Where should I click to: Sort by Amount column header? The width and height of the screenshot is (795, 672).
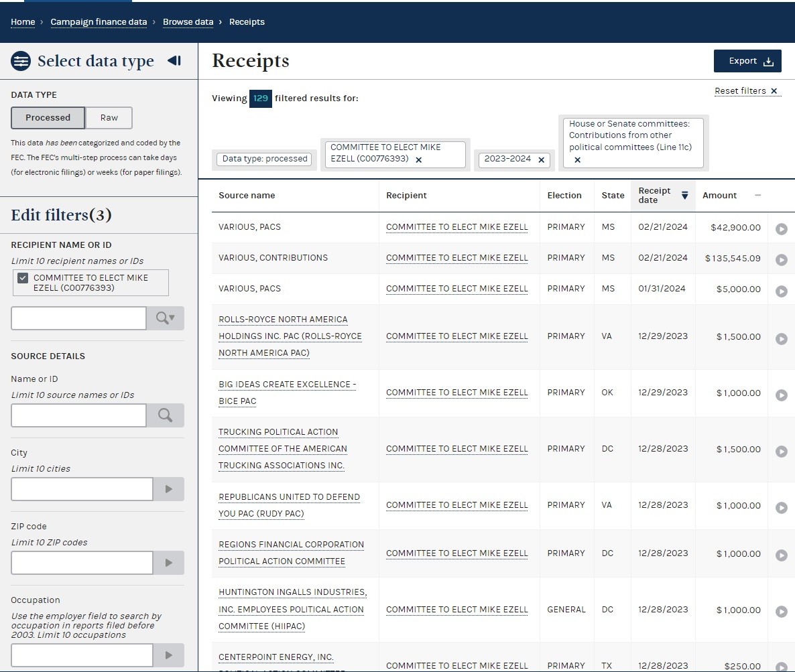[731, 196]
